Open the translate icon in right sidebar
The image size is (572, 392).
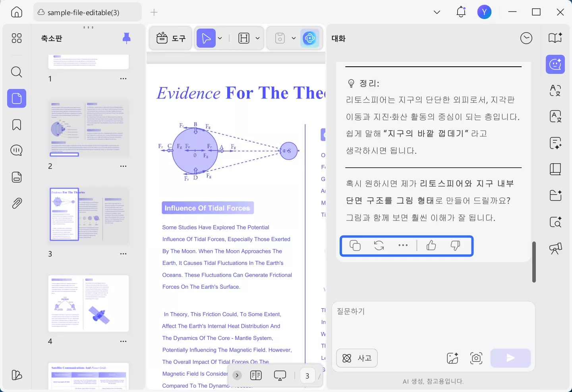(x=555, y=91)
